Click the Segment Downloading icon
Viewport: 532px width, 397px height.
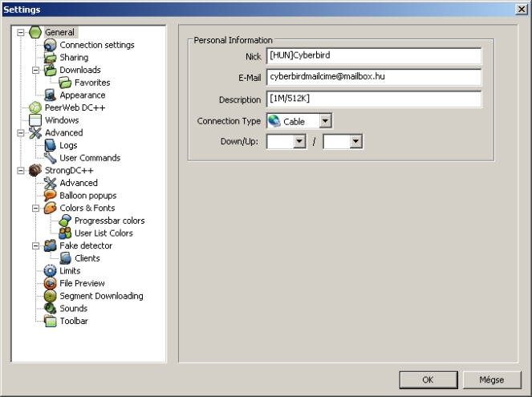(x=51, y=296)
